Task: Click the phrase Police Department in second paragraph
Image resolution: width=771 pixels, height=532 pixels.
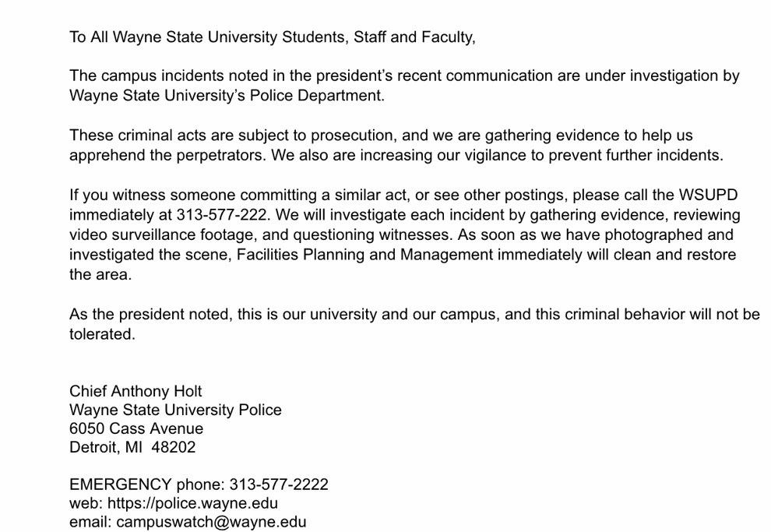Action: tap(317, 95)
